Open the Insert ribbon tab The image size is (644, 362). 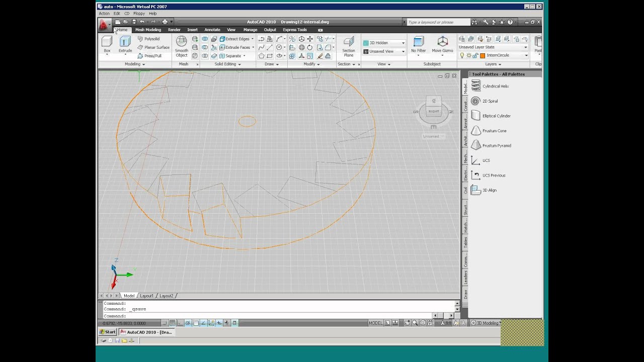192,30
